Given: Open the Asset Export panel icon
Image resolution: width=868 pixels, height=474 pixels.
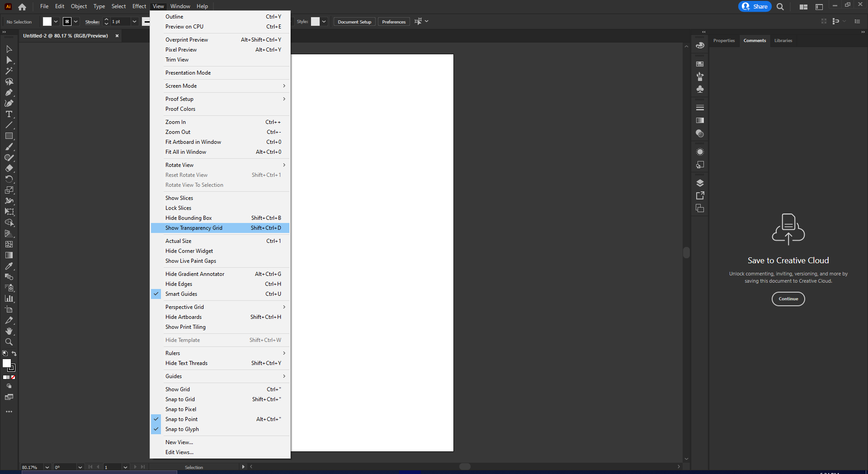Looking at the screenshot, I should (x=700, y=195).
